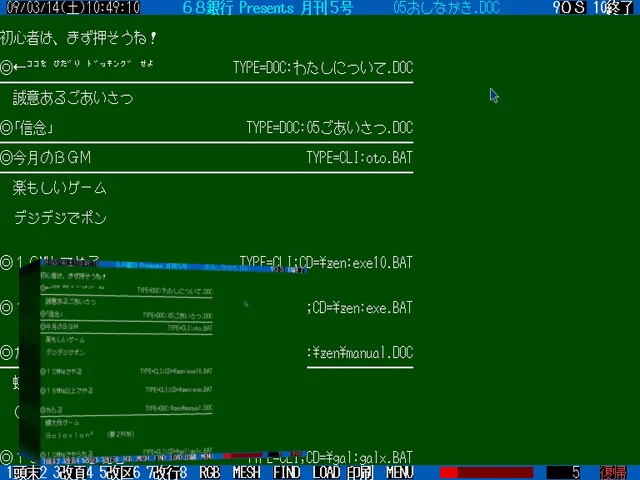The height and width of the screenshot is (480, 640).
Task: Run link TYPE=CLI:oto.BAT
Action: (x=360, y=158)
